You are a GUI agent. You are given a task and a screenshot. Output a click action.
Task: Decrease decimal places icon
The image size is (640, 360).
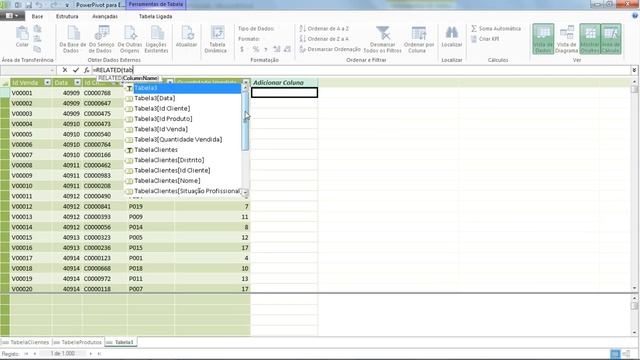click(x=287, y=49)
